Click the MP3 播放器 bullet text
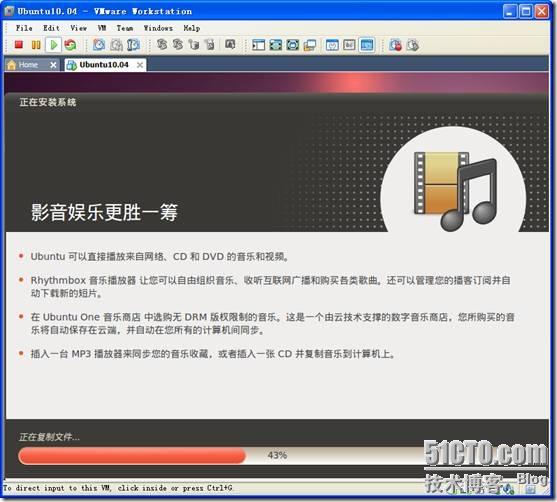The height and width of the screenshot is (502, 557). 213,354
